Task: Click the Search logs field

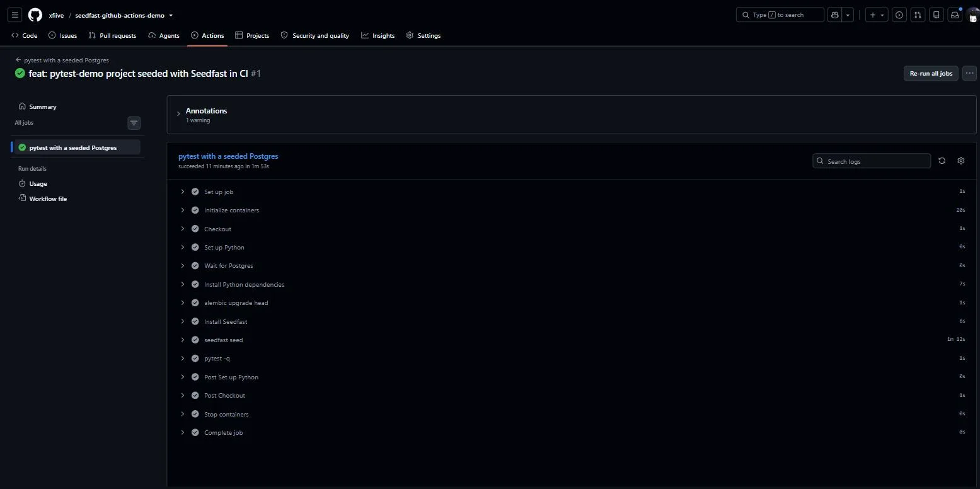Action: coord(872,161)
